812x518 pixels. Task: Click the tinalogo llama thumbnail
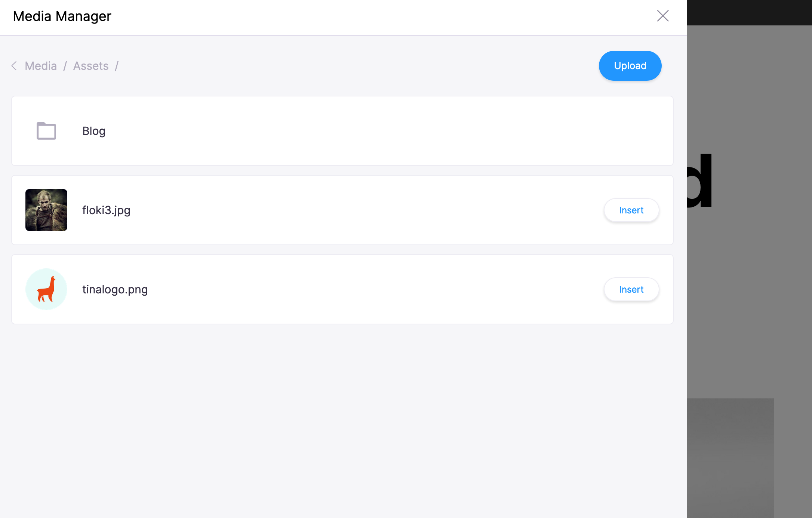(x=46, y=289)
